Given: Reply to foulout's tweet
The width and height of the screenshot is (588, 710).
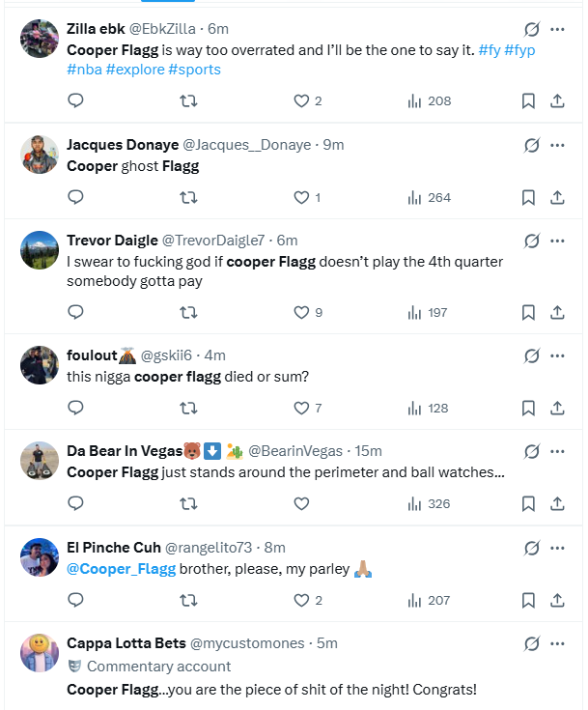Looking at the screenshot, I should tap(75, 408).
